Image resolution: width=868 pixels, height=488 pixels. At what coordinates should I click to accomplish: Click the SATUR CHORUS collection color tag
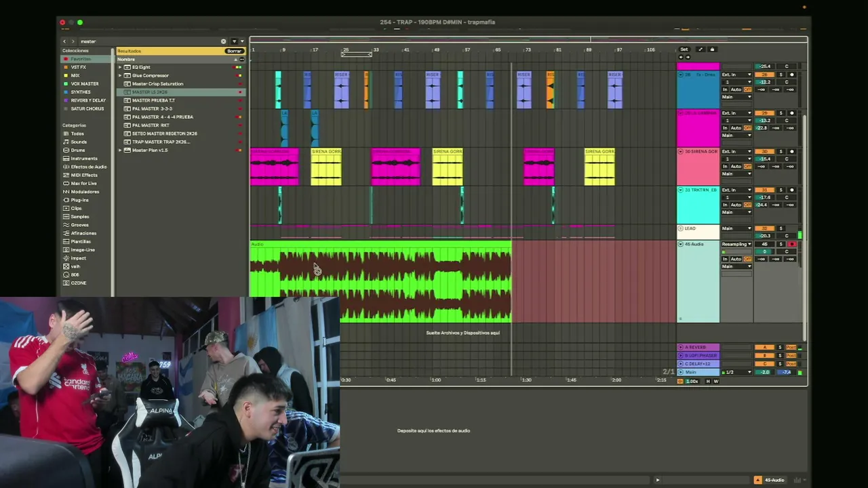pyautogui.click(x=66, y=108)
